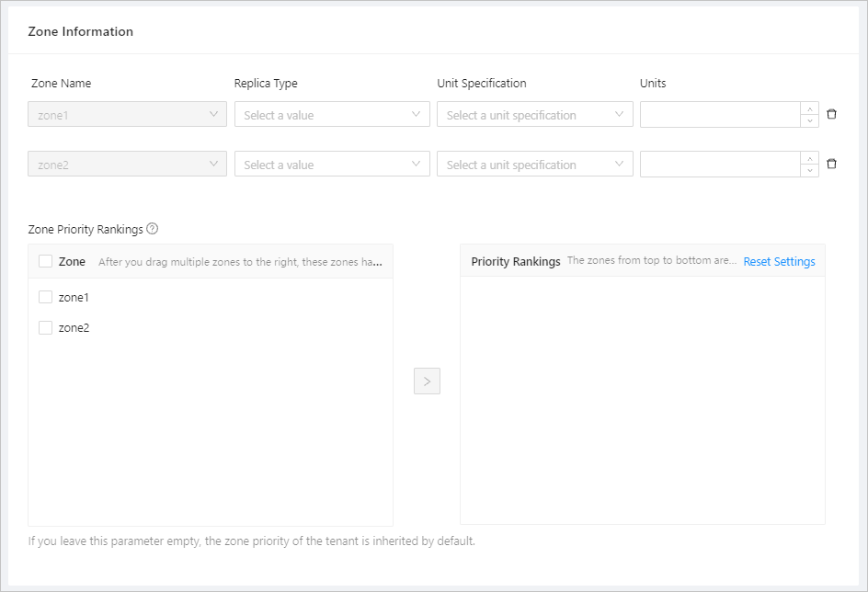Open the Zone Priority Rankings help icon
This screenshot has width=868, height=592.
point(151,229)
